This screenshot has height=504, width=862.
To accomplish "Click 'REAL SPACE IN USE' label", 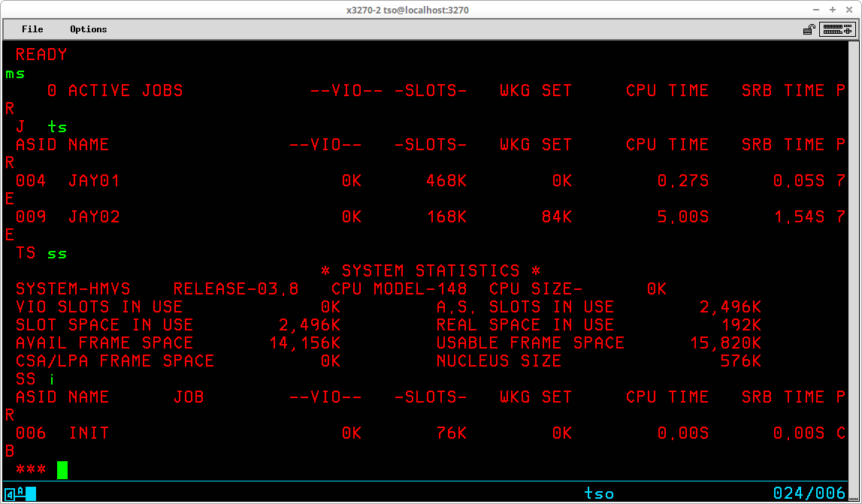I will (525, 324).
